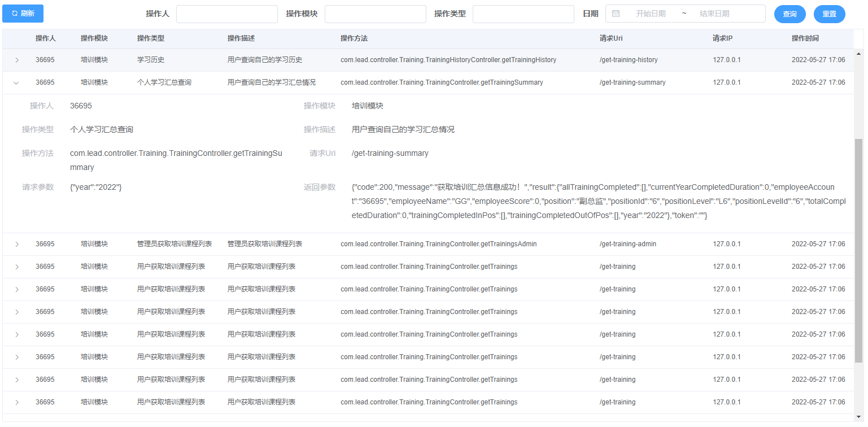This screenshot has width=868, height=427.
Task: Select the 操作人 column header
Action: 46,38
